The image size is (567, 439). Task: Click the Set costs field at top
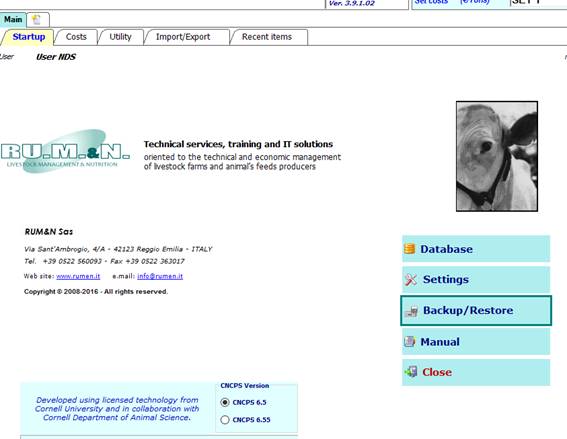(x=538, y=2)
